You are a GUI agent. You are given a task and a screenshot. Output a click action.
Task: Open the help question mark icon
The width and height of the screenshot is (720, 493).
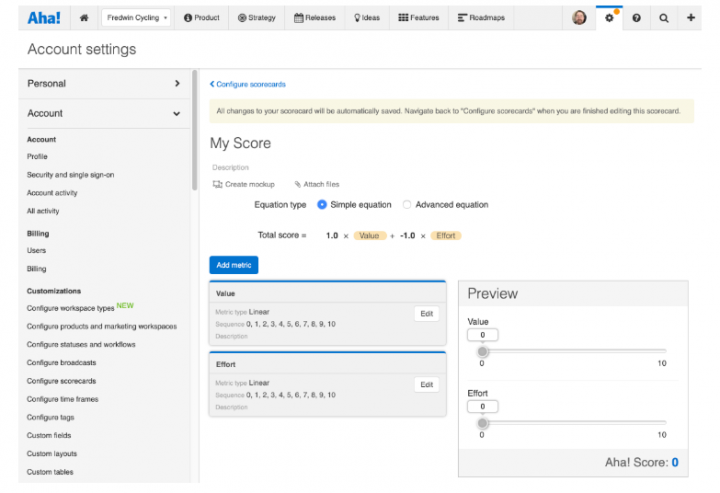tap(637, 18)
